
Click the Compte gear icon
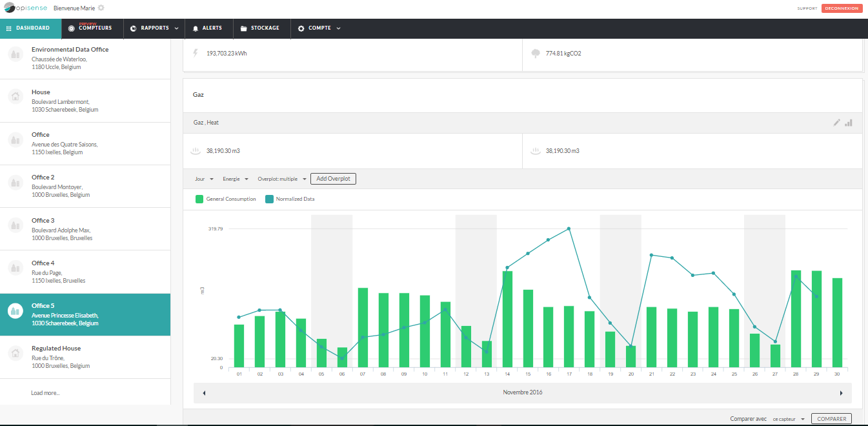[x=301, y=28]
